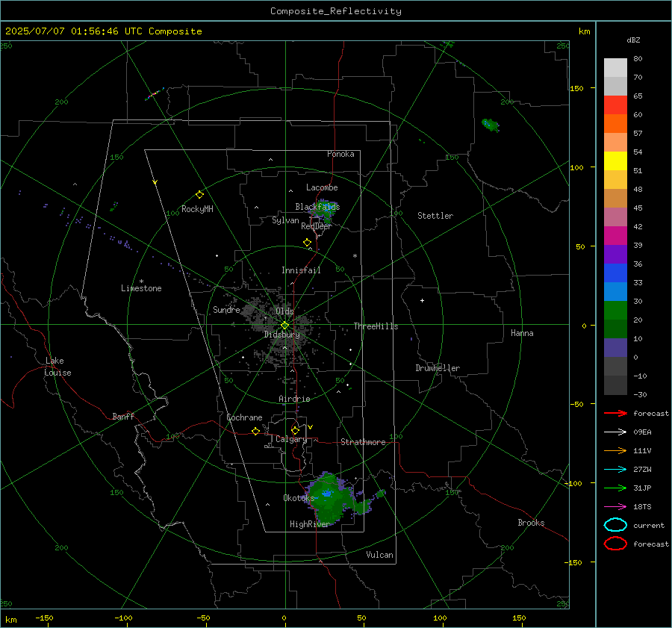Click the white 09EA arrow legend

(615, 432)
